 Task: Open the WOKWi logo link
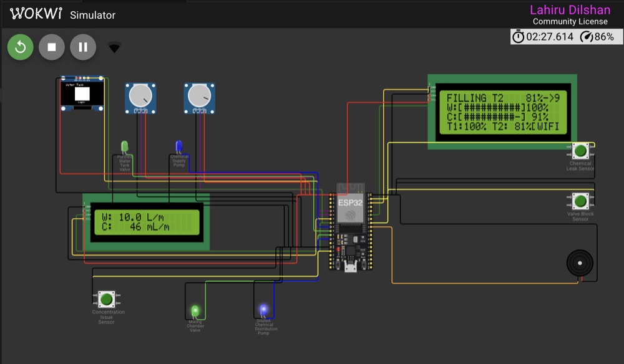click(x=36, y=14)
